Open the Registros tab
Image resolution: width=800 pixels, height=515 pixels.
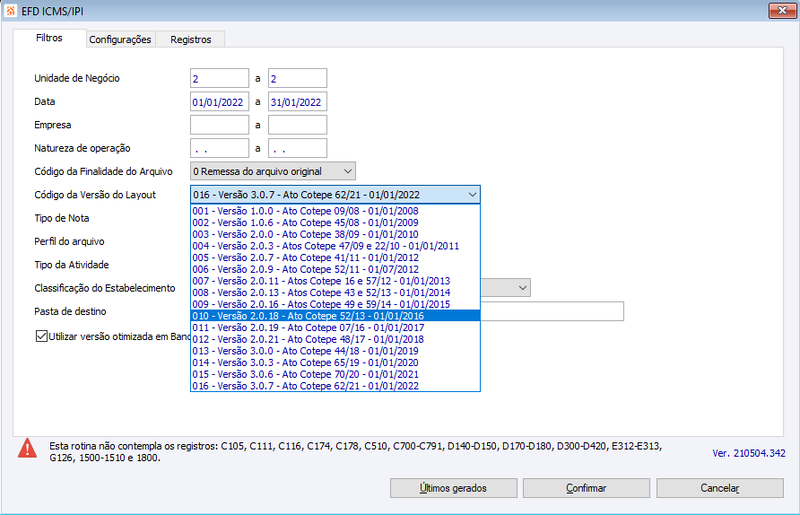pyautogui.click(x=190, y=39)
